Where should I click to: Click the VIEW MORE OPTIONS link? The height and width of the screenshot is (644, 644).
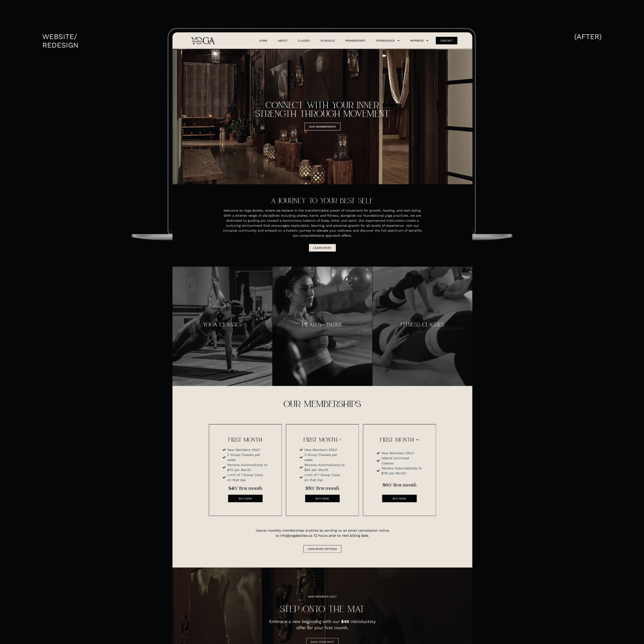click(x=321, y=548)
